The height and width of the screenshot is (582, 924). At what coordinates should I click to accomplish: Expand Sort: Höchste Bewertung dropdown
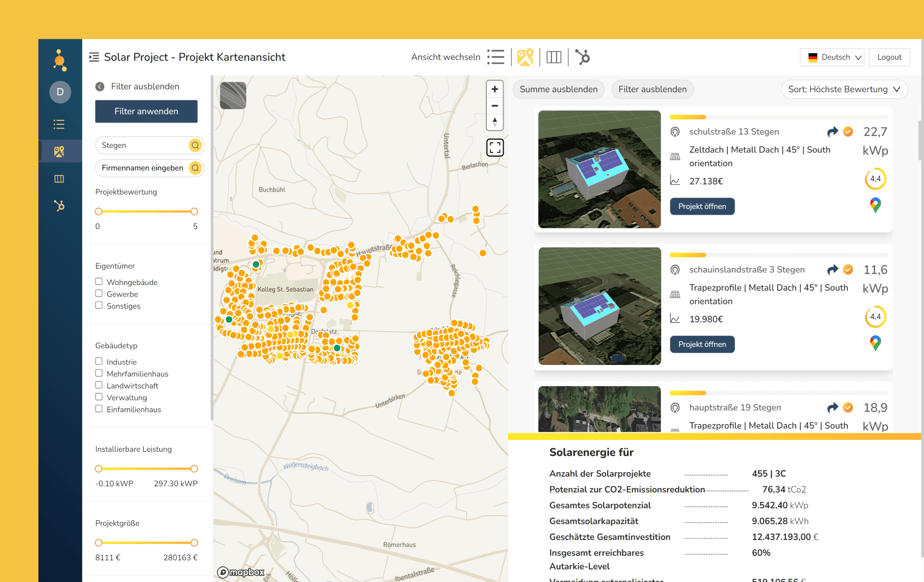click(x=844, y=90)
